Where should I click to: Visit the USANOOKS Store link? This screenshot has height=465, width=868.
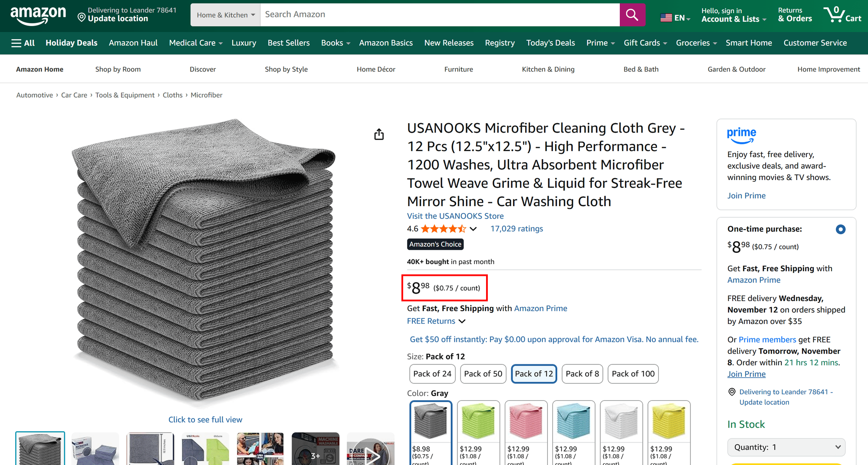455,216
